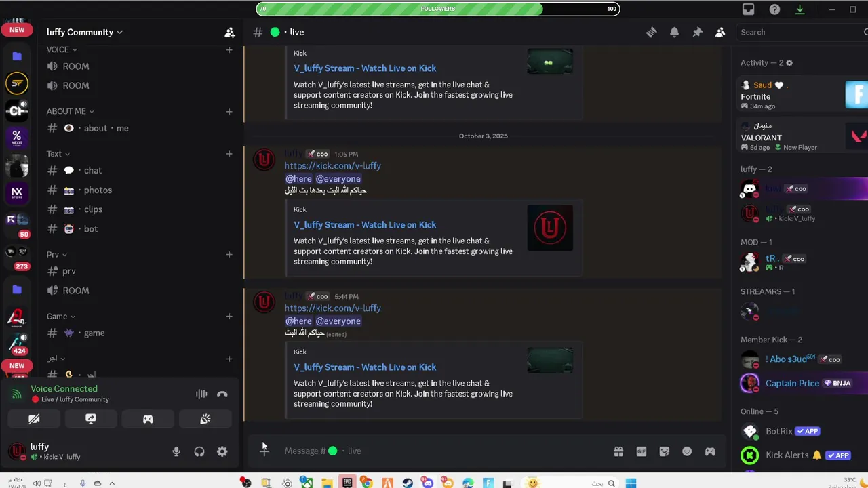Click the followers goal progress bar
Screen dimensions: 868x488
[438, 9]
